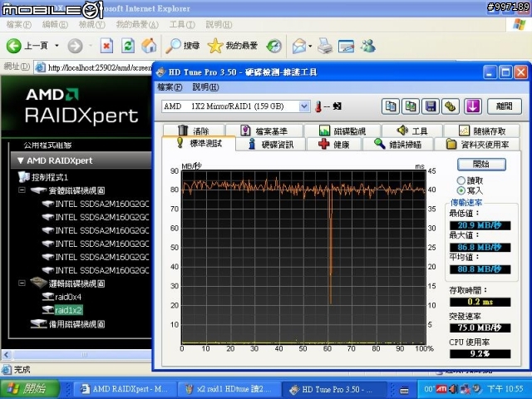The image size is (532, 399).
Task: Click RAIDXpert horizontal scrollbar left arrow
Action: pos(7,355)
